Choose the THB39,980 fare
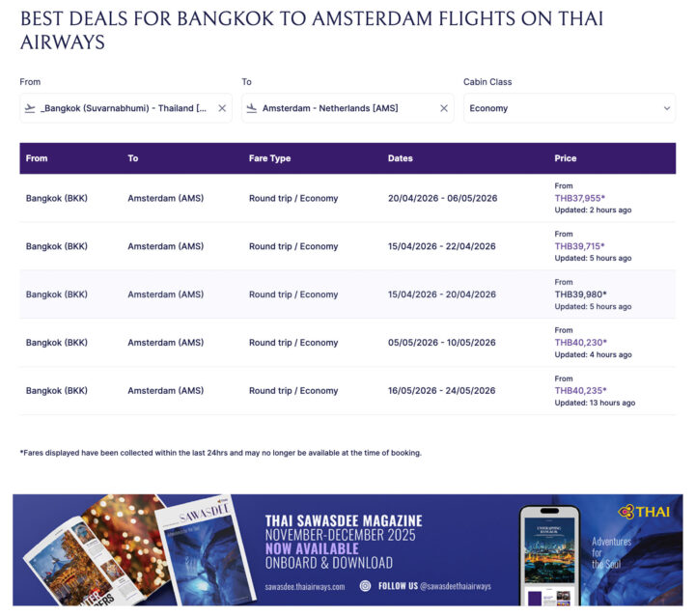This screenshot has height=616, width=695. point(580,294)
